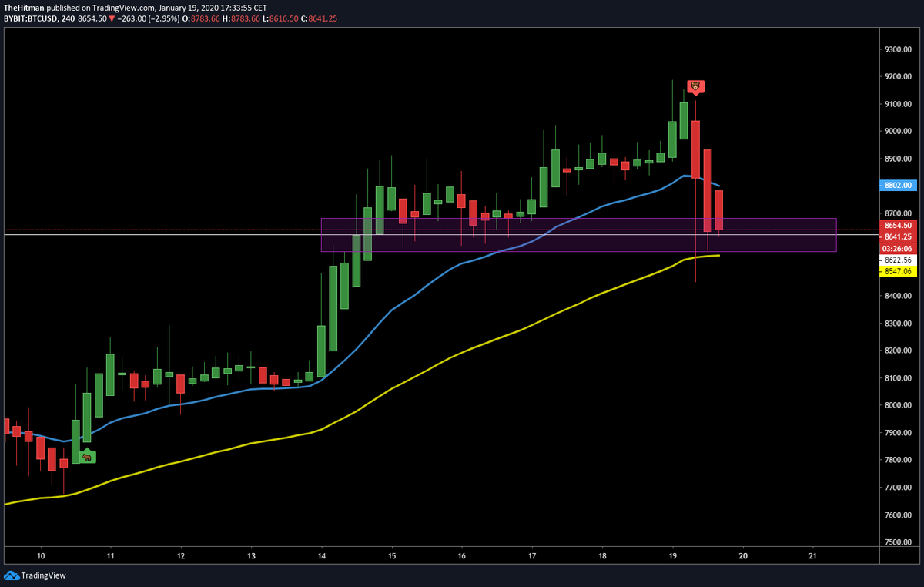Click the TradingView cloud logo
Screen dimensions: 924x587
pos(12,575)
